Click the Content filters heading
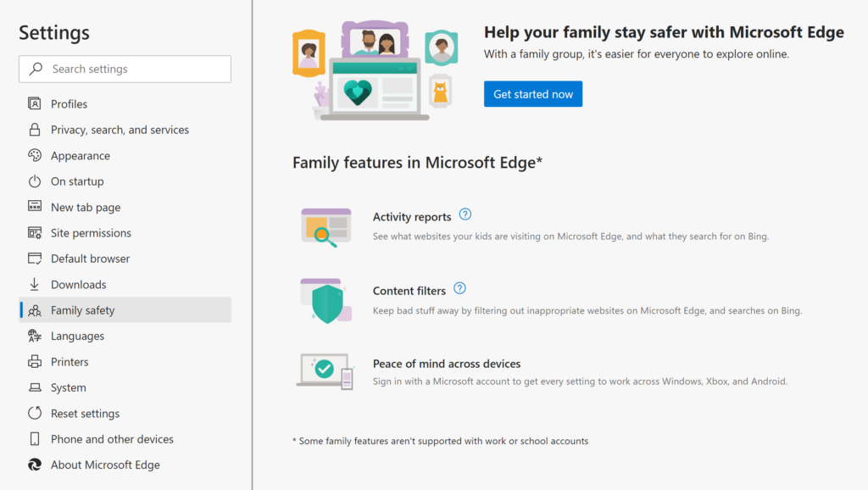 (x=409, y=291)
